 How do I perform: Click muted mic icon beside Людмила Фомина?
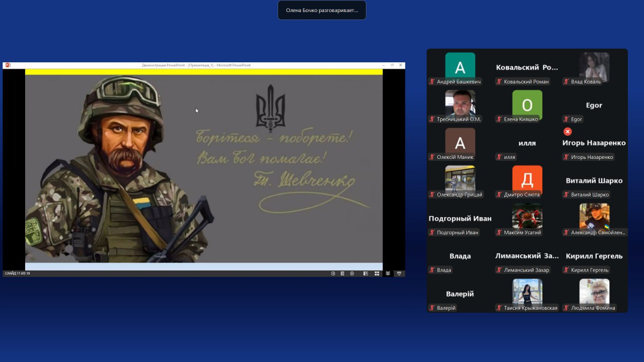566,308
